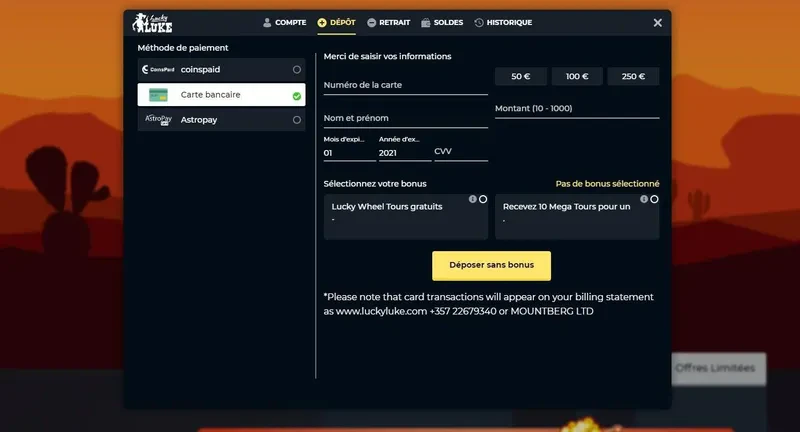The image size is (800, 432).
Task: Click the Lucky Wheel Tours gratuits text
Action: 387,207
